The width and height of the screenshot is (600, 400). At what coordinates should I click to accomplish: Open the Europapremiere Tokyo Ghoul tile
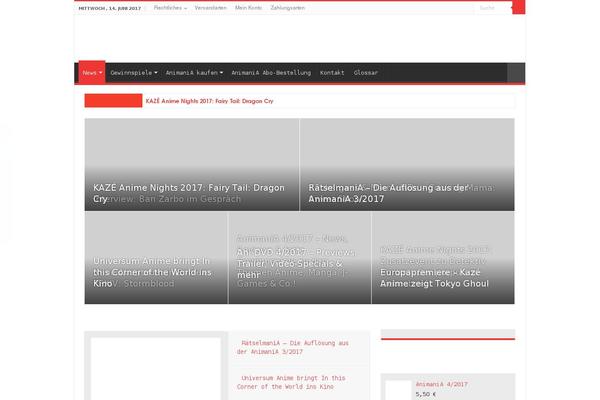(443, 258)
